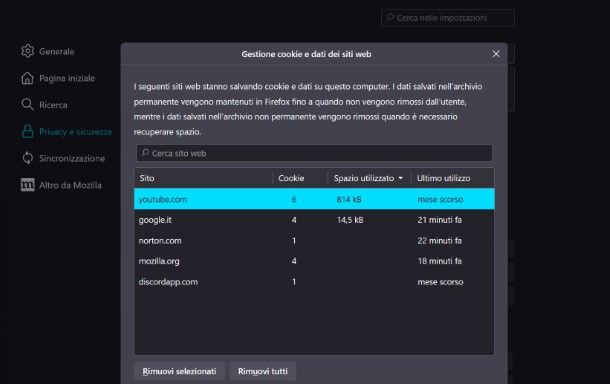This screenshot has width=610, height=384.
Task: Select the norton.com row
Action: coord(314,240)
